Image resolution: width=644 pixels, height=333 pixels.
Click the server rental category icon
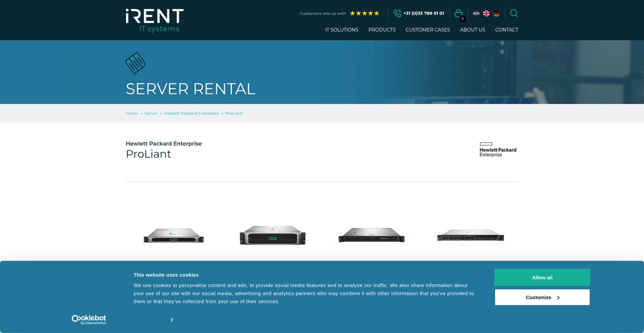pyautogui.click(x=135, y=63)
